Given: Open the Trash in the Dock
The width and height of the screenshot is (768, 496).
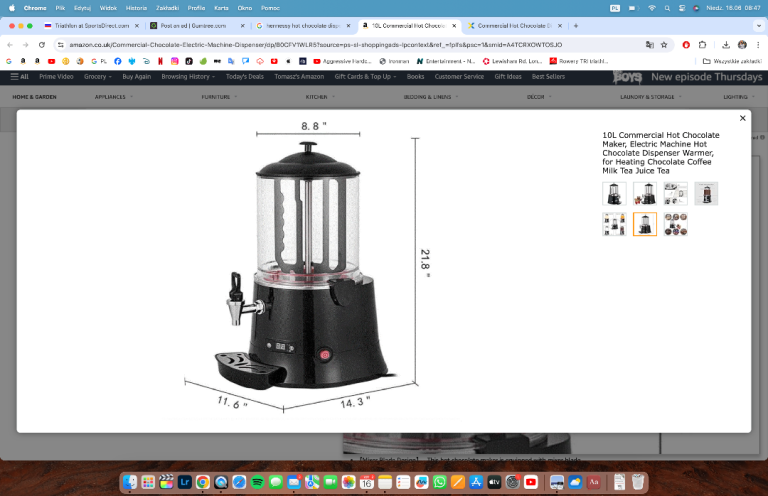Looking at the screenshot, I should [x=637, y=482].
